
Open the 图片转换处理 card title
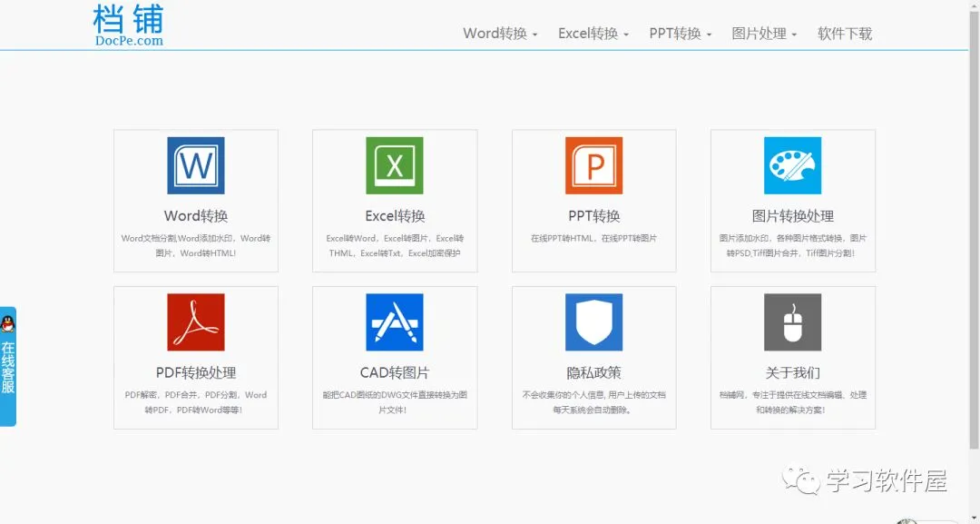pyautogui.click(x=792, y=216)
